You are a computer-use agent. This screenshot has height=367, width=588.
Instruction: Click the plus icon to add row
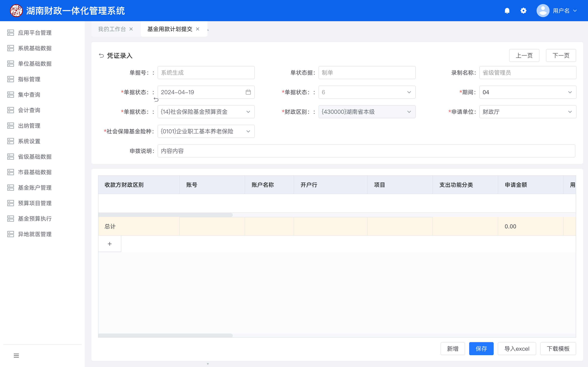(110, 244)
